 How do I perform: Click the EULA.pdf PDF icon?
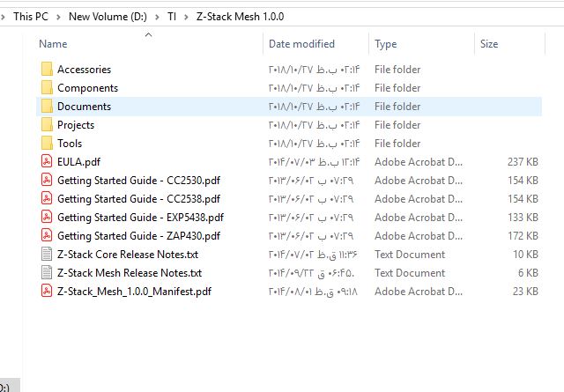47,161
